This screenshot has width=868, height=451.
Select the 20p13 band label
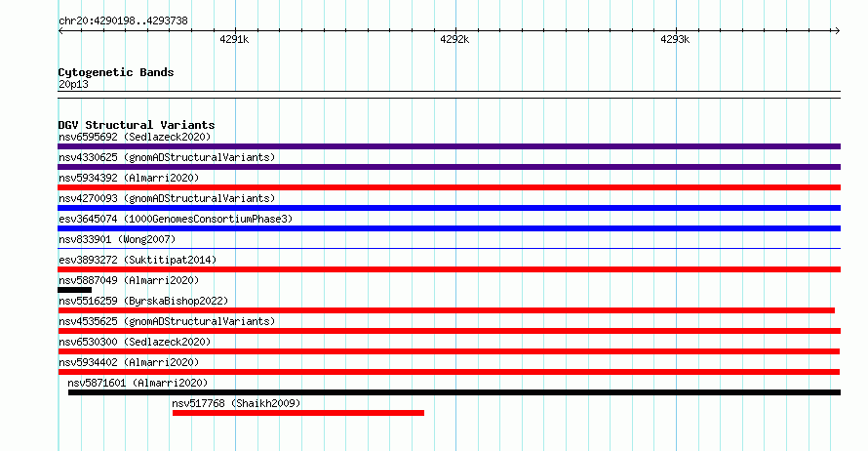tap(73, 84)
